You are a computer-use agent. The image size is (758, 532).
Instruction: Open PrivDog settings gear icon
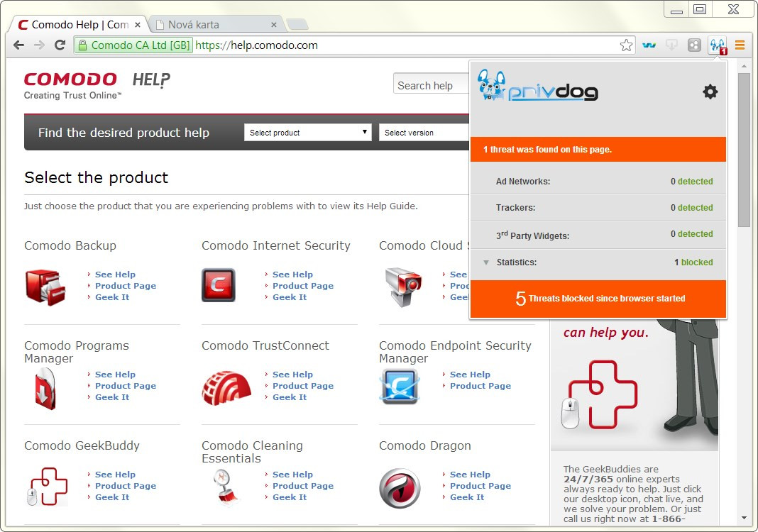coord(710,92)
